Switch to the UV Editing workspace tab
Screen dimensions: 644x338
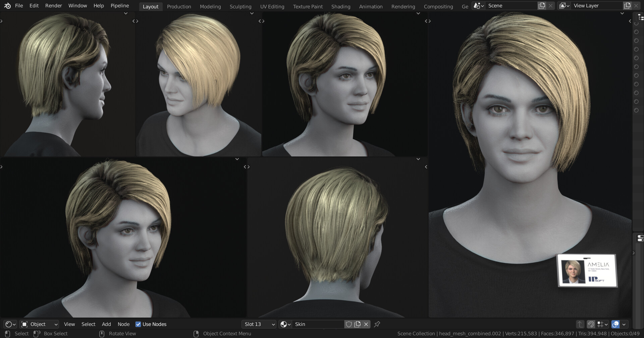coord(272,6)
